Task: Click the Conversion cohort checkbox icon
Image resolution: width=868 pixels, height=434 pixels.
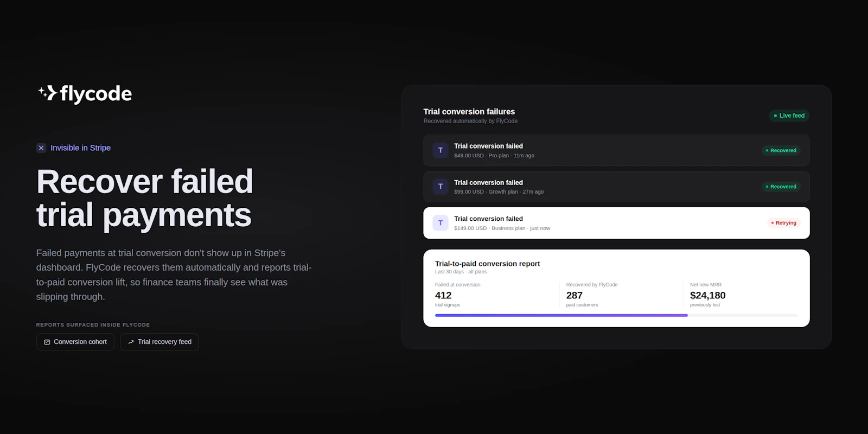Action: [x=47, y=342]
